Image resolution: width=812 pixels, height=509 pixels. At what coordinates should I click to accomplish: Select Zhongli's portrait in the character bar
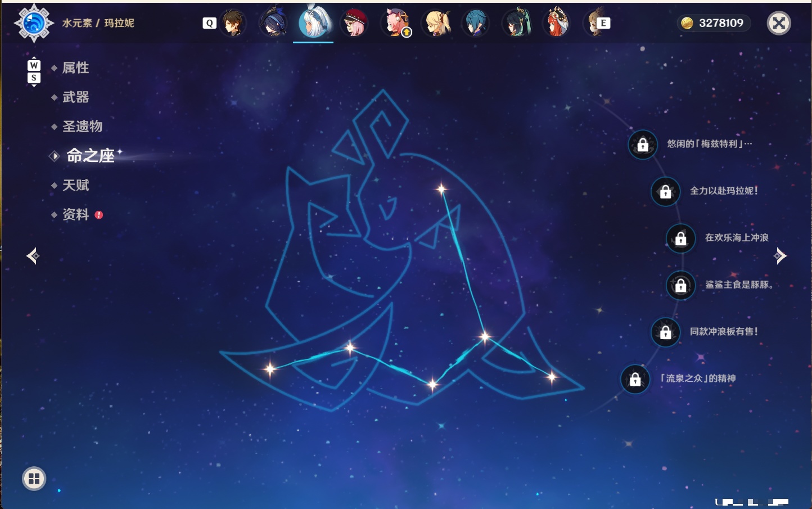tap(233, 23)
